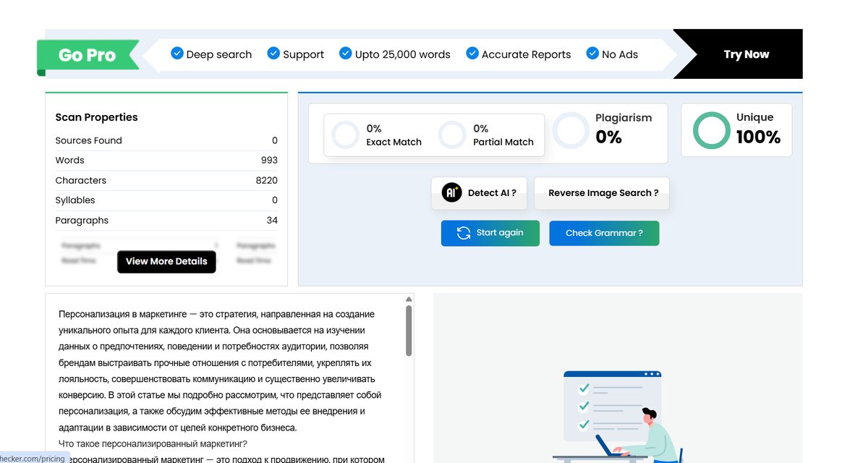Click the refresh icon on Start again

point(464,233)
